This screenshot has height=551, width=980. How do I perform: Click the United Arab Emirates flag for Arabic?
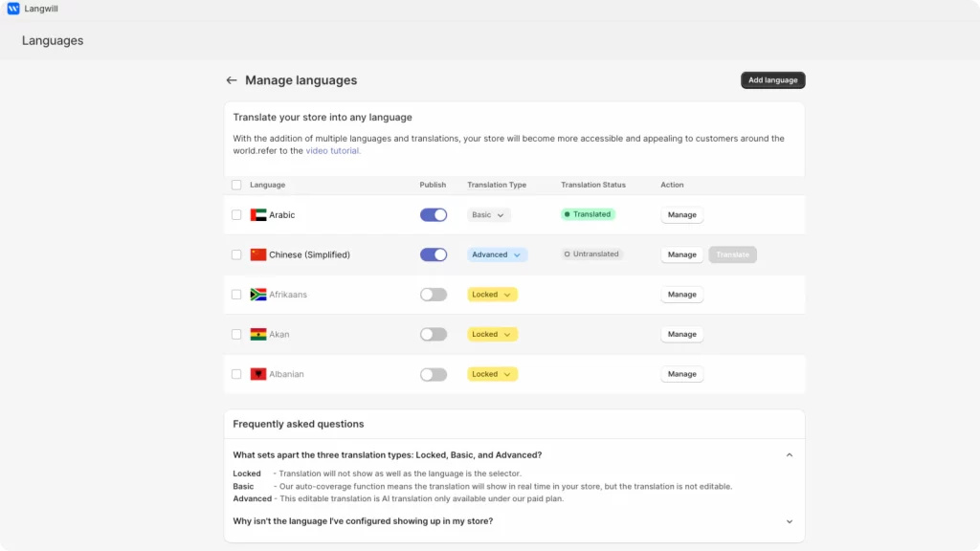point(257,214)
